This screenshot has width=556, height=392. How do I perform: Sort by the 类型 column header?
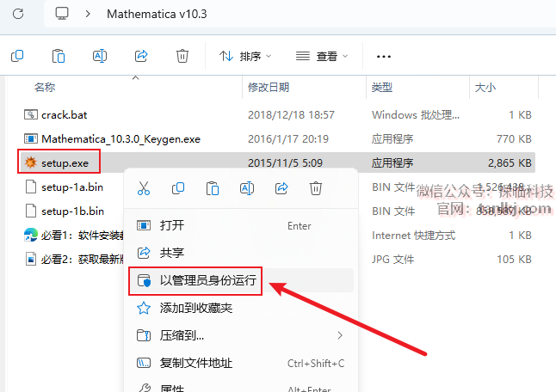pyautogui.click(x=381, y=87)
